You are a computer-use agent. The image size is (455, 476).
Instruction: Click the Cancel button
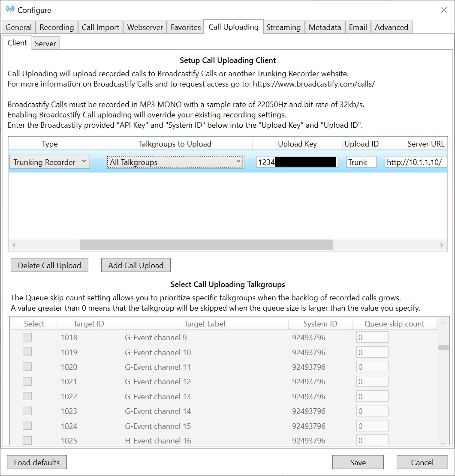click(422, 462)
